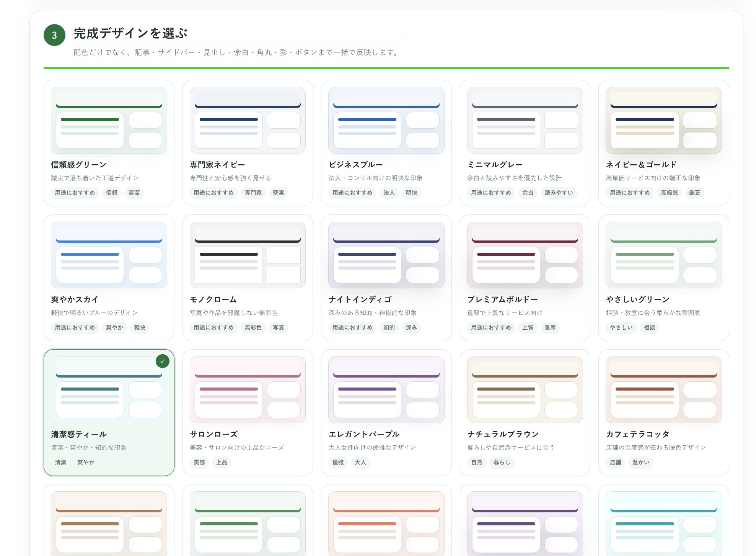Screen dimensions: 756x556
Task: Click the 上質 tag on プレミアムボルドー
Action: tap(528, 327)
